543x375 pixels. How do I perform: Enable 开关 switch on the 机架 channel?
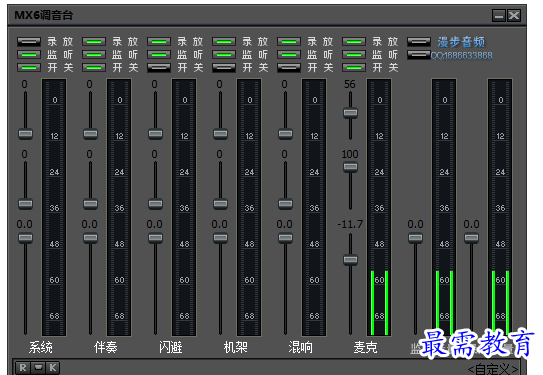(224, 68)
